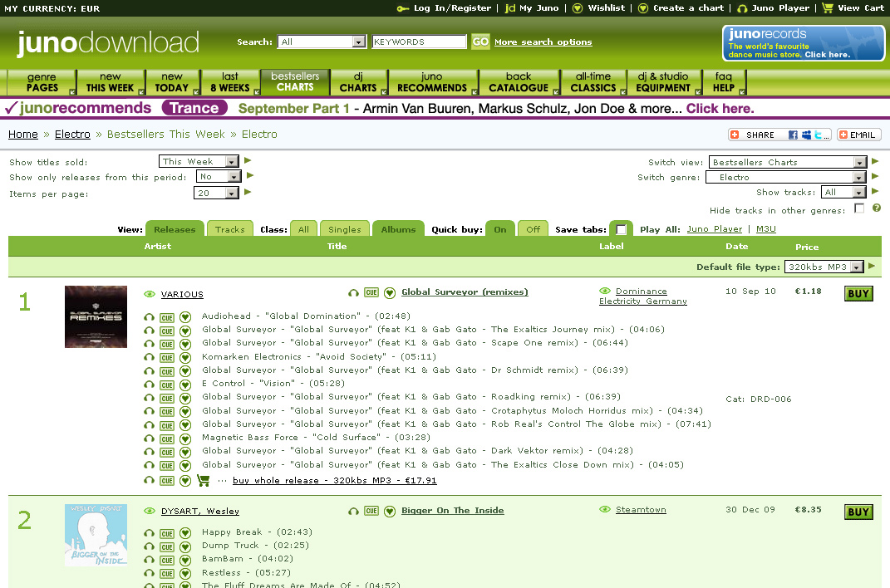Cue the Audiohead Global Domination track

pos(167,317)
